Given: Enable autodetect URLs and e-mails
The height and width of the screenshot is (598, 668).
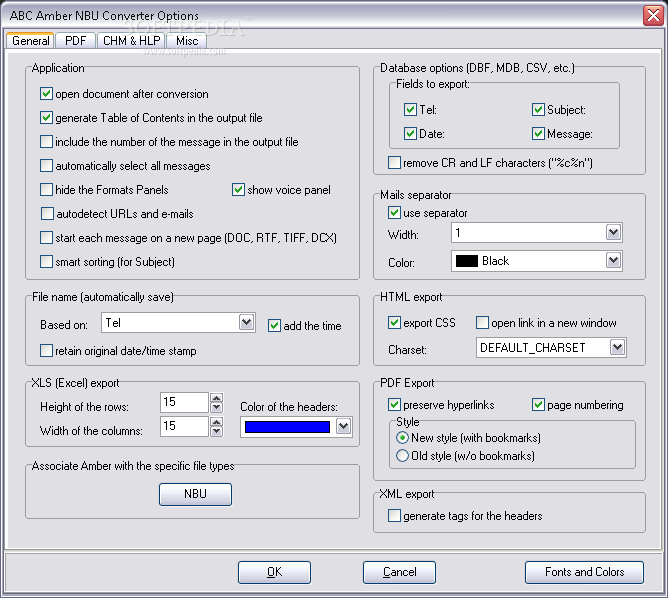Looking at the screenshot, I should click(x=47, y=213).
